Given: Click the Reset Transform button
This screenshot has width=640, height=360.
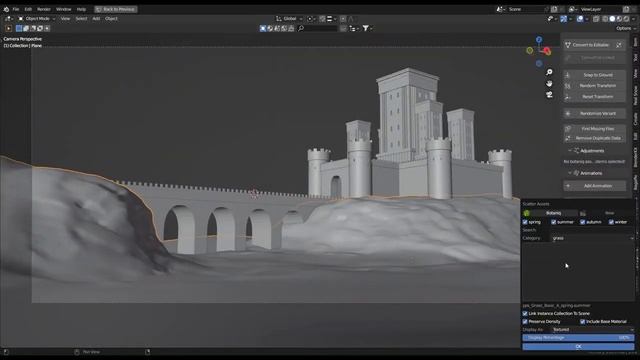Looking at the screenshot, I should click(595, 97).
